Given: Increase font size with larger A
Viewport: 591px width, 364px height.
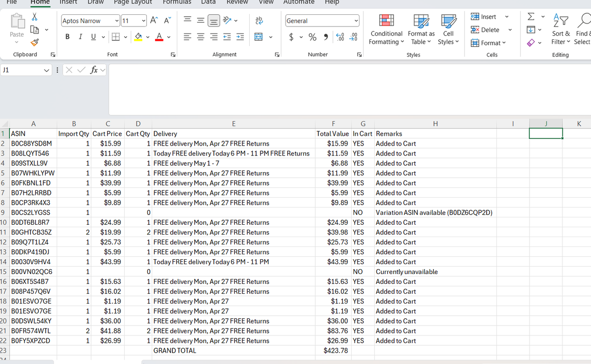Looking at the screenshot, I should tap(154, 21).
